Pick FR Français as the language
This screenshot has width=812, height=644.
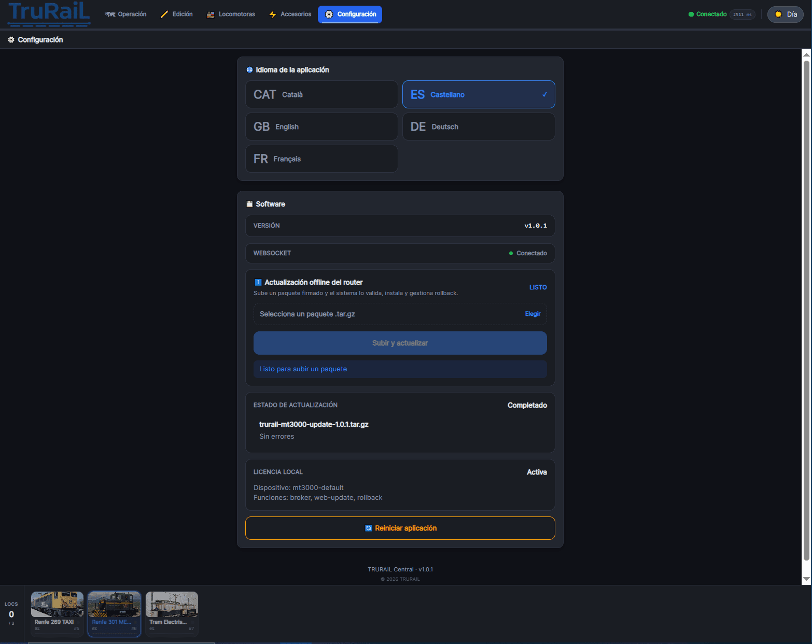pyautogui.click(x=321, y=159)
